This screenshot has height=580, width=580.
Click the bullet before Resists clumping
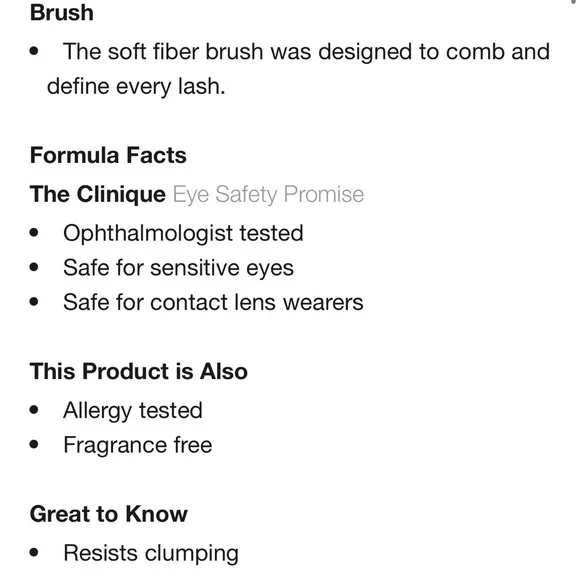click(34, 553)
